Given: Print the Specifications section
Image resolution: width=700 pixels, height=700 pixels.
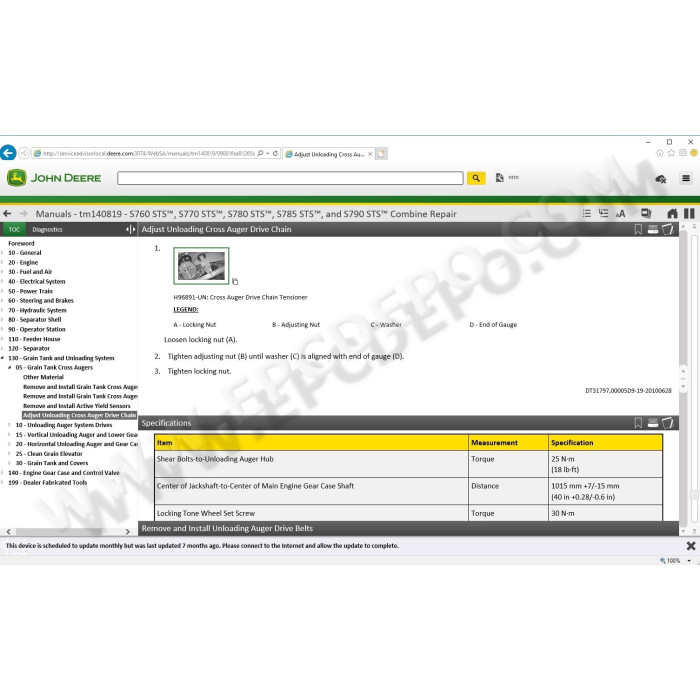Looking at the screenshot, I should point(653,423).
